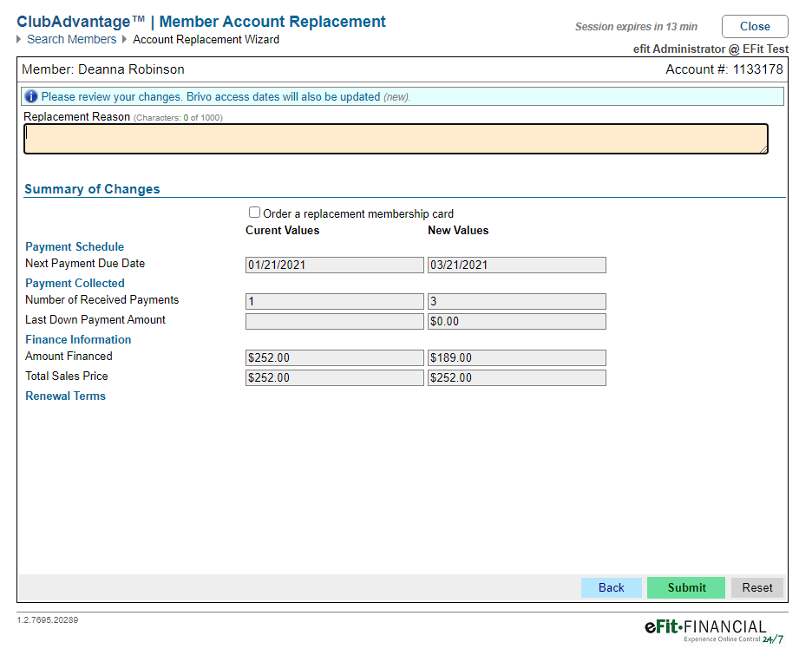The height and width of the screenshot is (655, 812).
Task: Click the Account #: 1133178 text
Action: [x=724, y=69]
